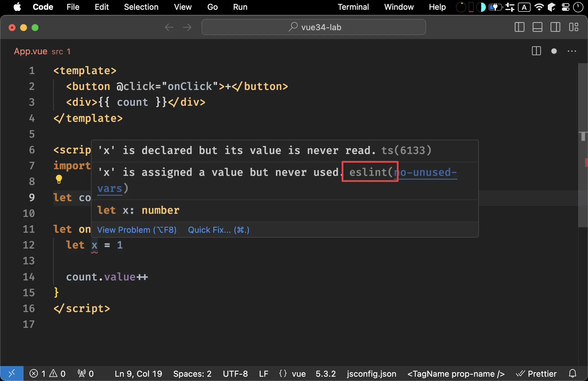Open the remote window indicator
This screenshot has height=381, width=588.
[12, 374]
